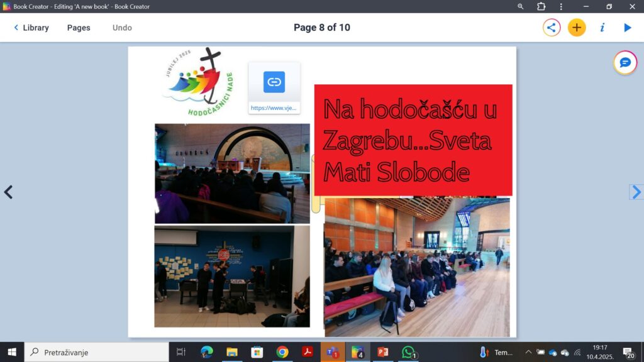Click the blue hyperlink icon on page
Image resolution: width=644 pixels, height=362 pixels.
(x=274, y=82)
